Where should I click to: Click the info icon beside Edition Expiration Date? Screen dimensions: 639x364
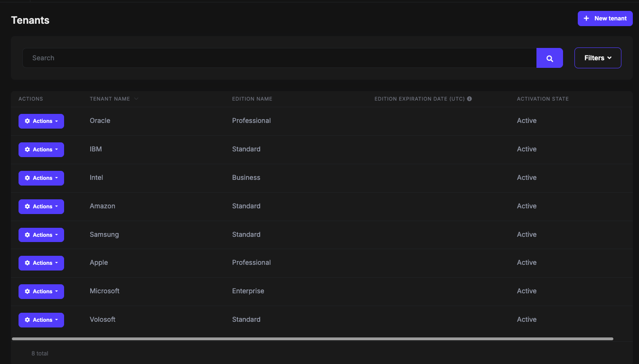470,99
